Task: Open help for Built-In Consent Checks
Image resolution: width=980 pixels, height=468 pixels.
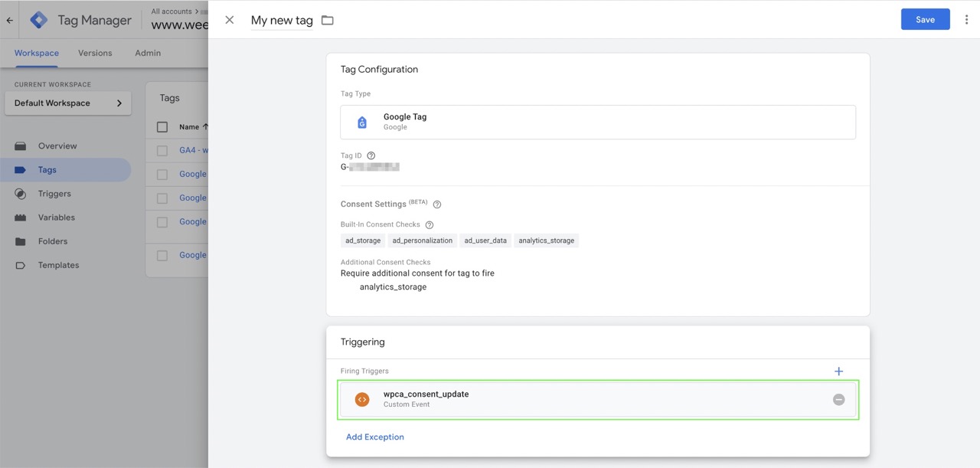Action: coord(430,225)
